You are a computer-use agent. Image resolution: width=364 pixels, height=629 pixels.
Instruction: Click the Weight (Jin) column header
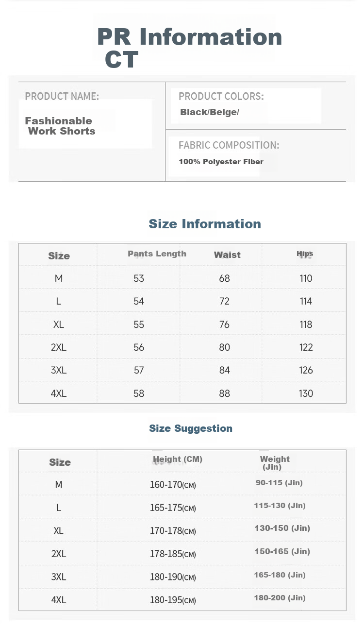275,463
